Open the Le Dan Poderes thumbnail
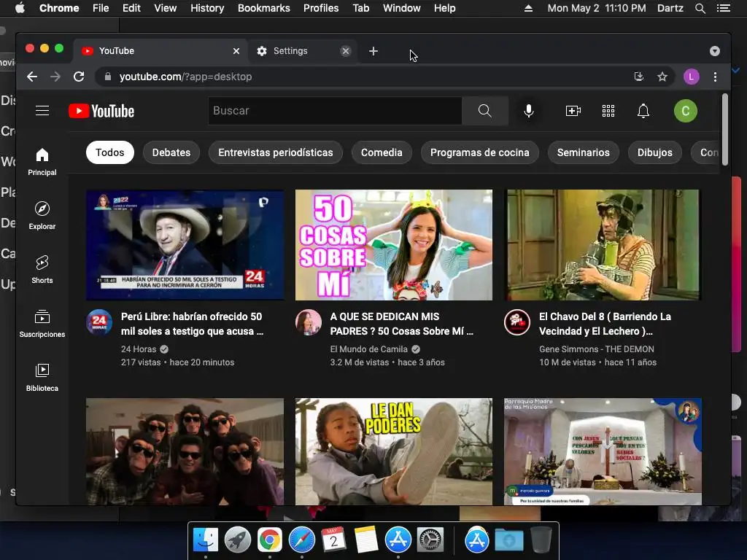Screen dimensions: 747x560 [x=394, y=451]
